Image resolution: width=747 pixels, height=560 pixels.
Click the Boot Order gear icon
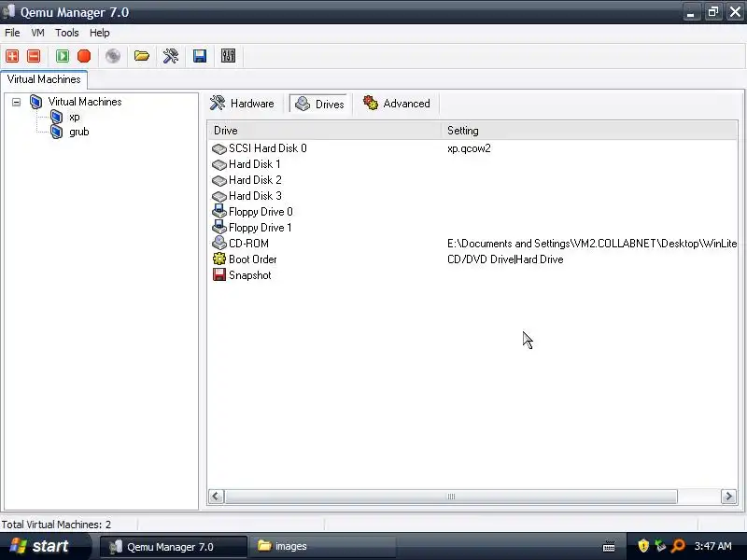[x=219, y=259]
